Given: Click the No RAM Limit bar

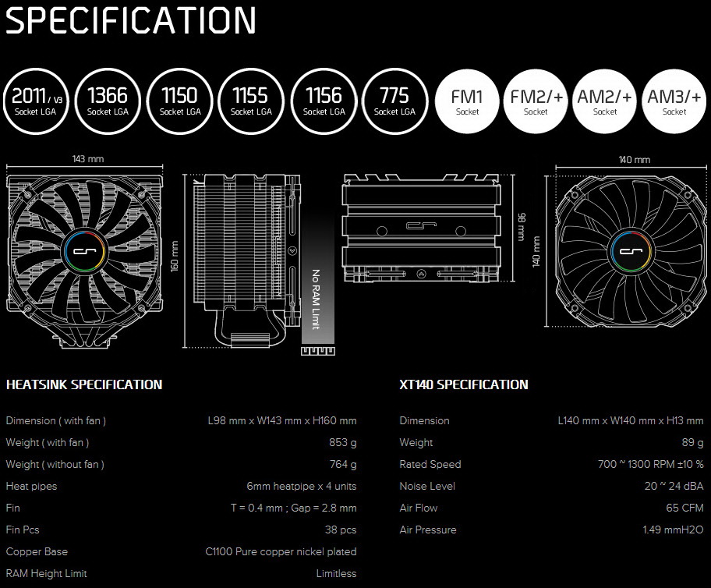Looking at the screenshot, I should 317,277.
